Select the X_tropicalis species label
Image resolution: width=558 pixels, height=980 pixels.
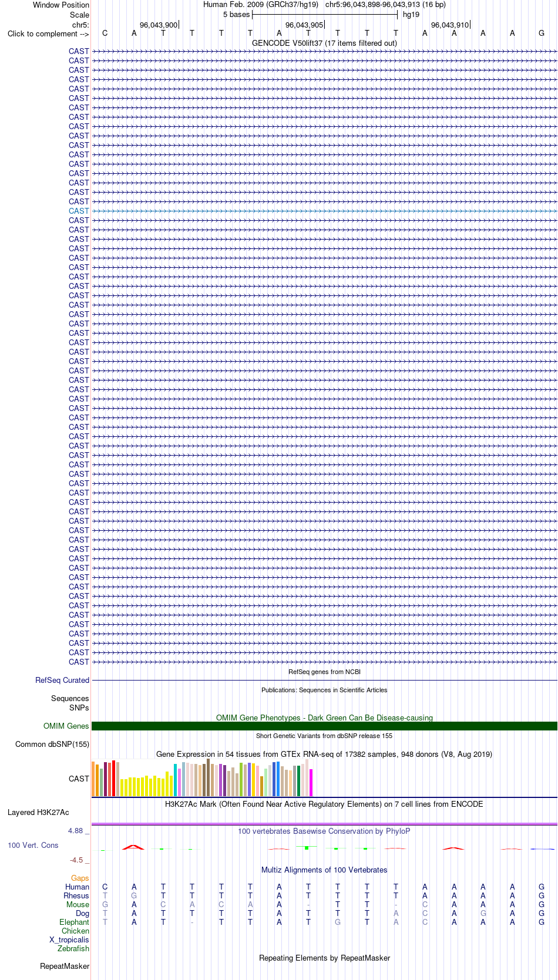click(x=69, y=939)
